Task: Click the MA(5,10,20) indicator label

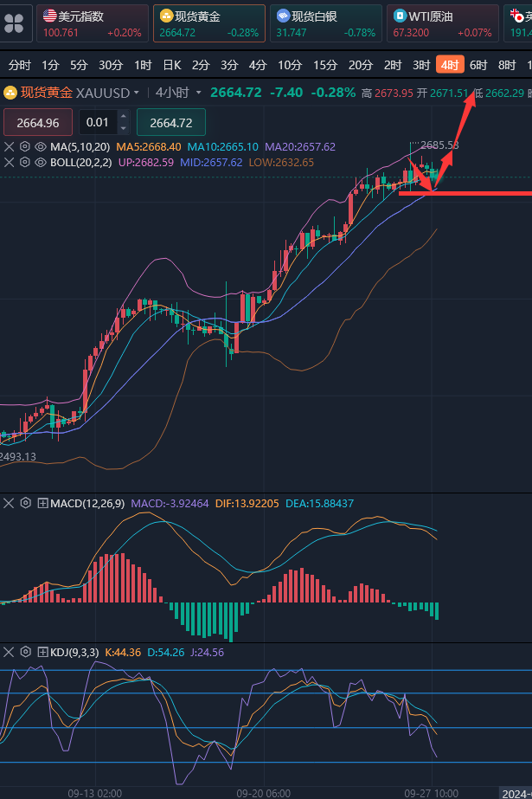Action: (80, 147)
